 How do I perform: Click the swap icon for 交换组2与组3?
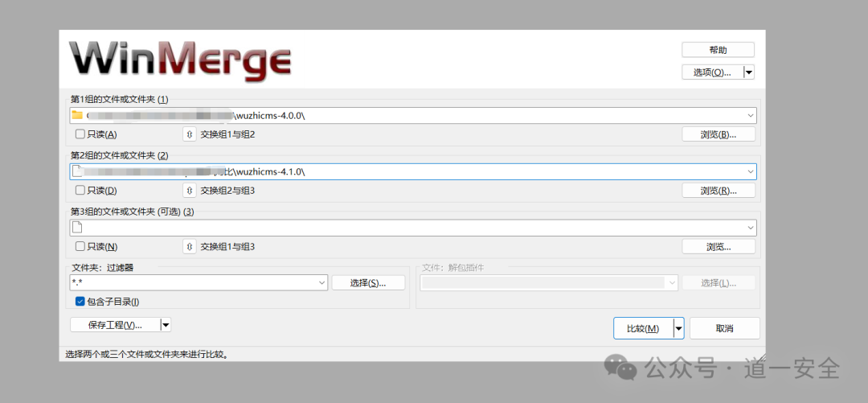(x=190, y=190)
